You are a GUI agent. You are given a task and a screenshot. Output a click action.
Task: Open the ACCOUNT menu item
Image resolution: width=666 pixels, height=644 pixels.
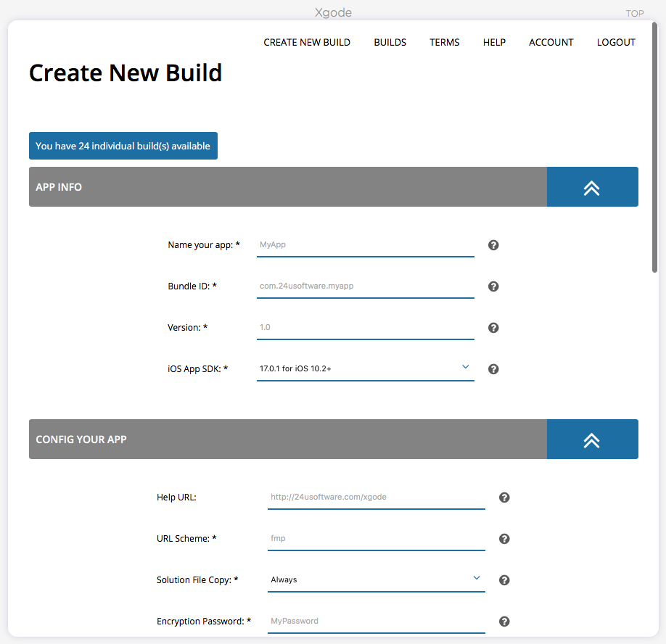click(551, 43)
